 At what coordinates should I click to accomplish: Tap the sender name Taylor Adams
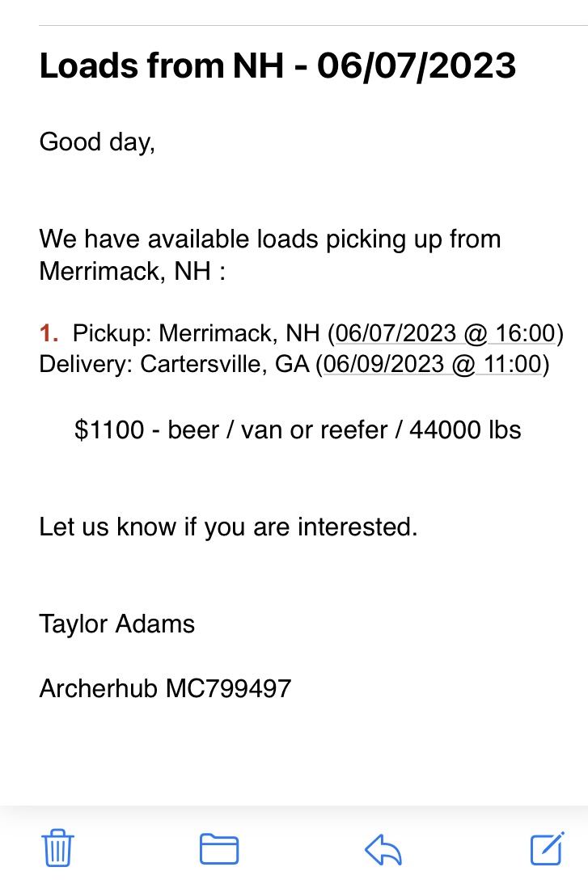point(116,624)
